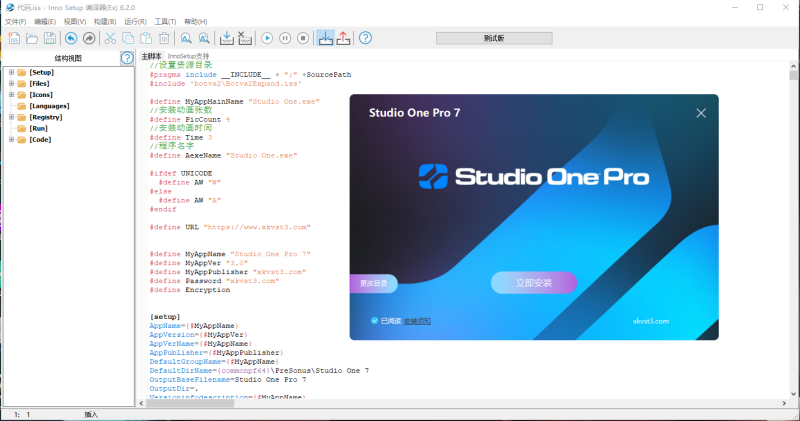This screenshot has width=800, height=421.
Task: Open Find with the first magnifier icon
Action: coord(186,38)
